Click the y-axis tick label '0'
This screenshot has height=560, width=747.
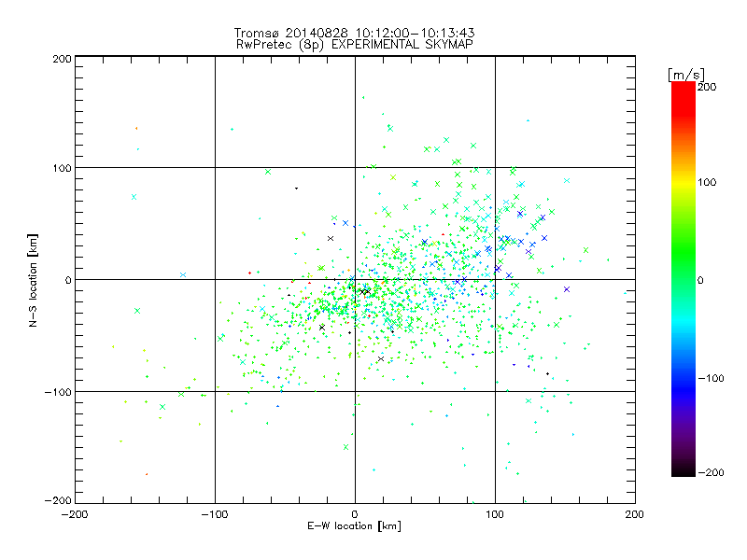(x=68, y=280)
